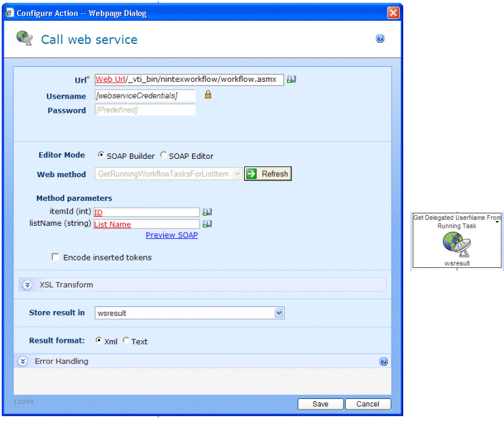Click the Method parameters heading
Image resolution: width=504 pixels, height=422 pixels.
tap(74, 198)
